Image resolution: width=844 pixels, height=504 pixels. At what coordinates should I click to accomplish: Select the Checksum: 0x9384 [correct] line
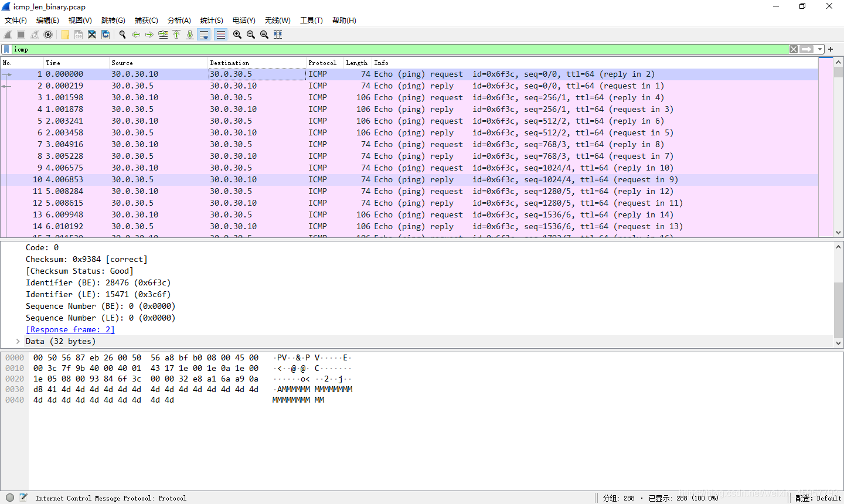pyautogui.click(x=87, y=259)
